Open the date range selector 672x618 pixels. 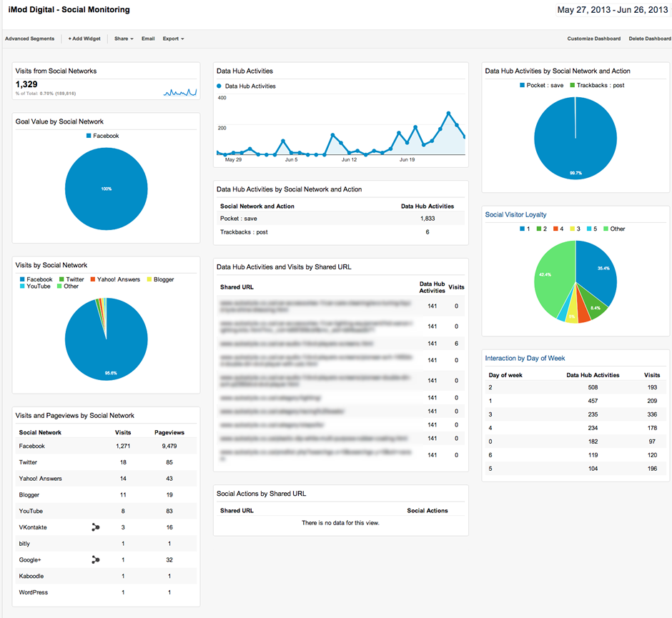coord(613,10)
